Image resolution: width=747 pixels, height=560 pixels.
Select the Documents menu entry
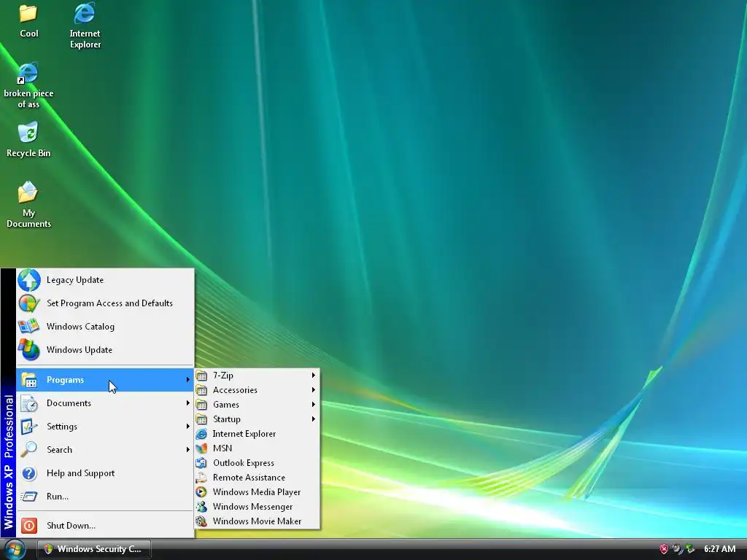point(105,402)
